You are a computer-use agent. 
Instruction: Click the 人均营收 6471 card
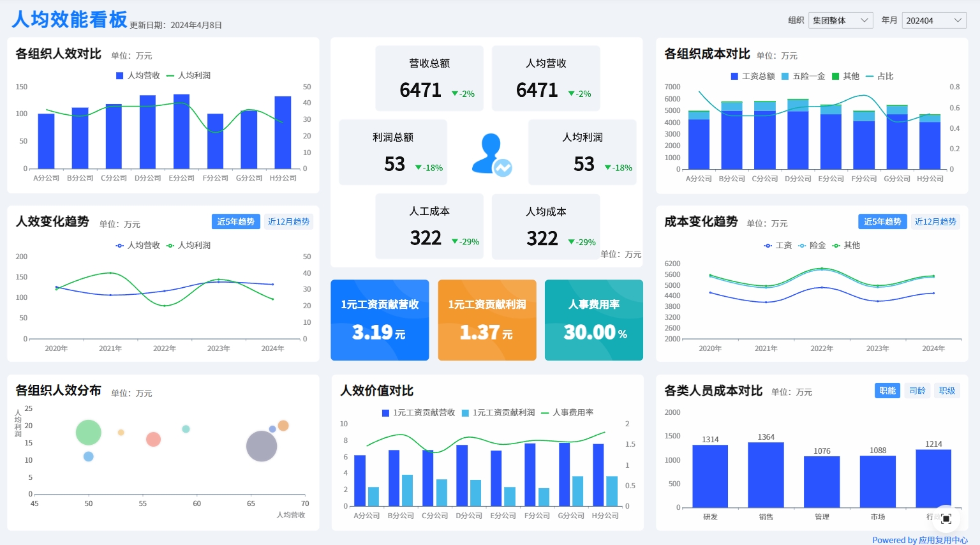[x=546, y=78]
